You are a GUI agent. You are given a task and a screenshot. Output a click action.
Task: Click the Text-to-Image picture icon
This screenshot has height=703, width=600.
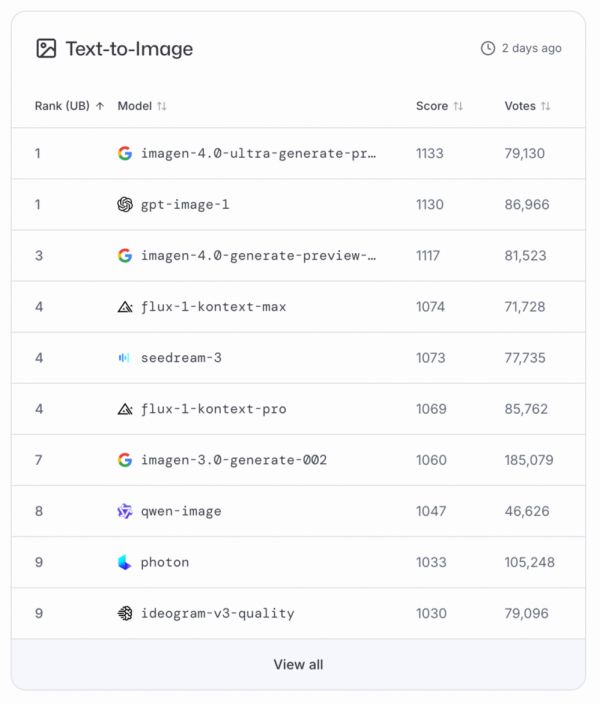46,48
